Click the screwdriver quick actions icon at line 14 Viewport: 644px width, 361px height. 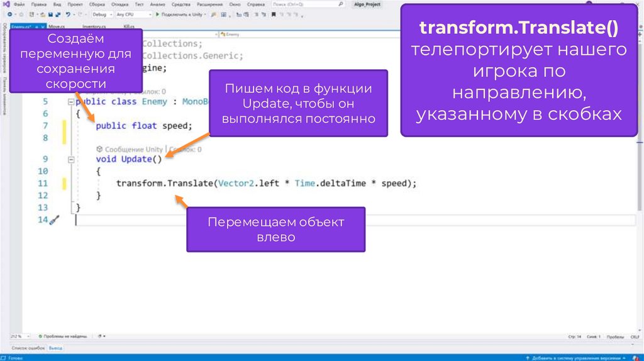pos(55,220)
